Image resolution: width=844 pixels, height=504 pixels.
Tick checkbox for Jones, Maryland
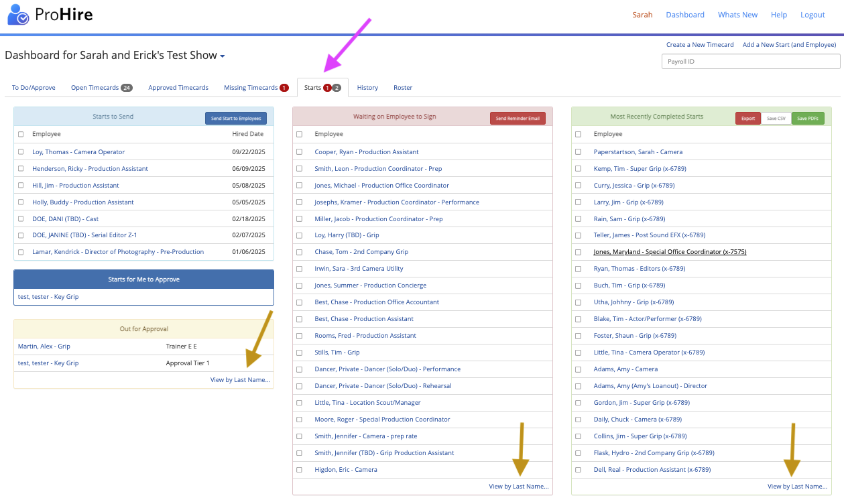point(579,252)
